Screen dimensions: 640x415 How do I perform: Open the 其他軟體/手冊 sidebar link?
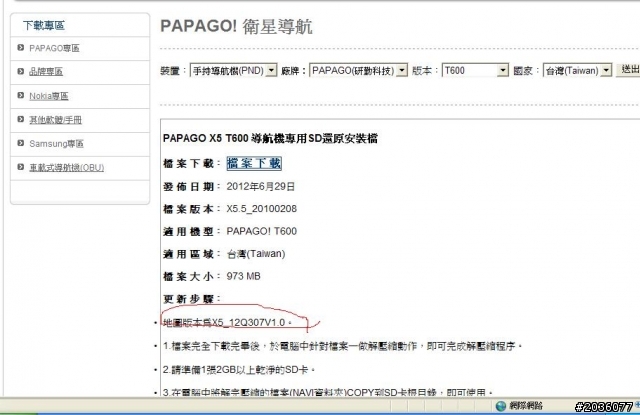click(x=55, y=120)
